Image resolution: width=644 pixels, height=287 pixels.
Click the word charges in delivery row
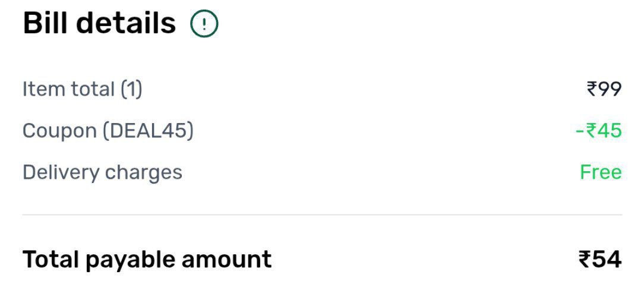(143, 173)
